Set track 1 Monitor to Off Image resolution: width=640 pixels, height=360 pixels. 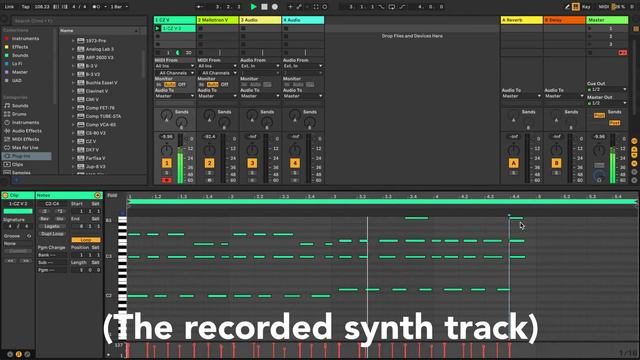tap(182, 84)
